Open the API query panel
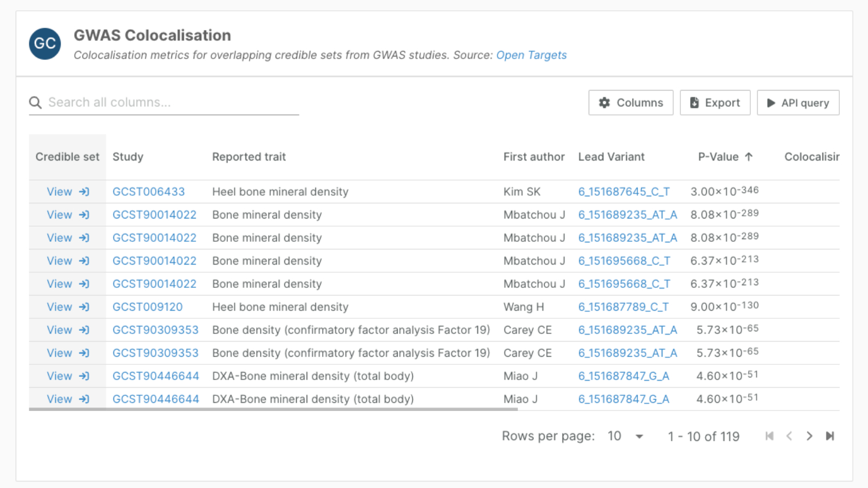The height and width of the screenshot is (488, 868). click(797, 102)
